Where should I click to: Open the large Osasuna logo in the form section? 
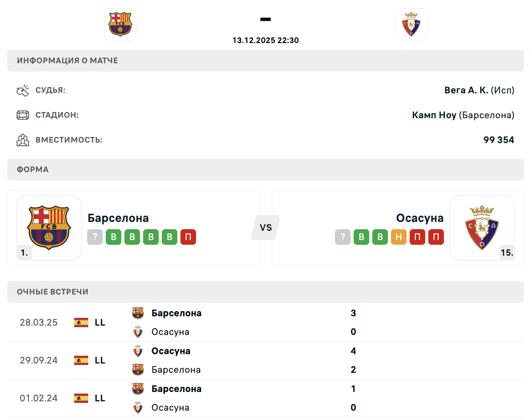click(482, 228)
